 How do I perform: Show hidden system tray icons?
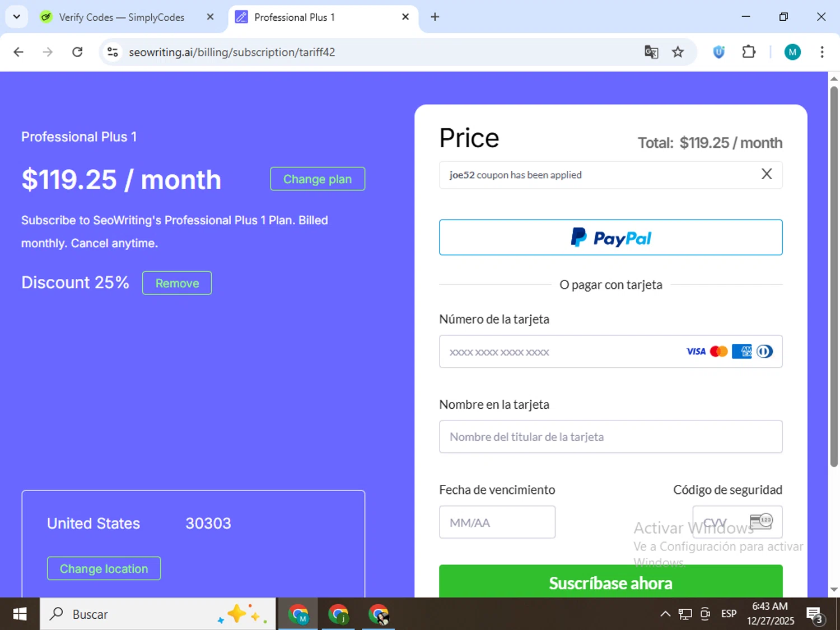(x=665, y=614)
